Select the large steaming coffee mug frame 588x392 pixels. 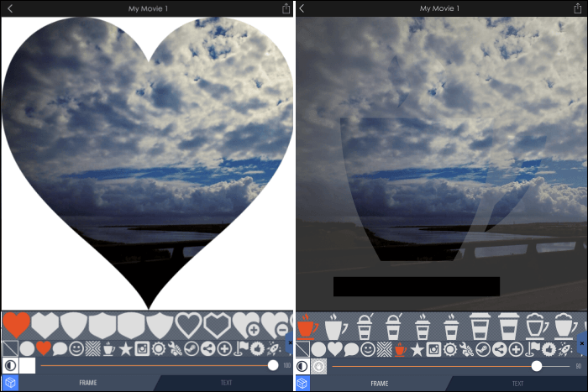335,325
